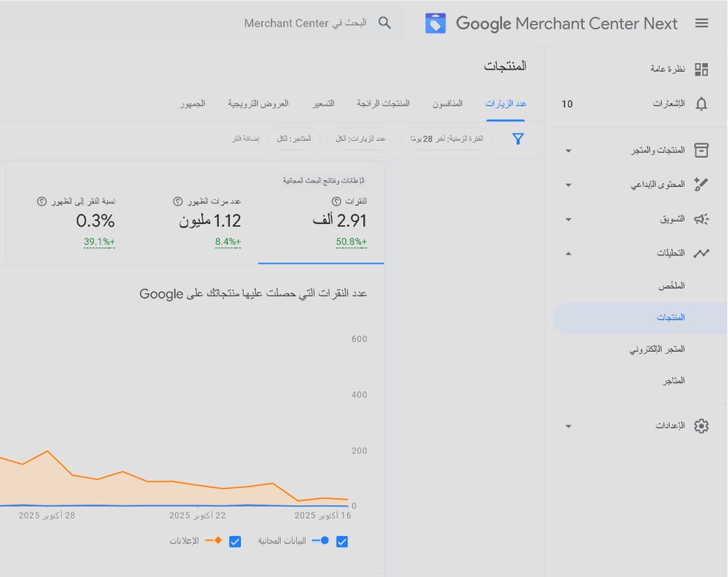Click help icon next to نسبة النقر إلى الظهور
This screenshot has width=728, height=577.
[x=42, y=201]
